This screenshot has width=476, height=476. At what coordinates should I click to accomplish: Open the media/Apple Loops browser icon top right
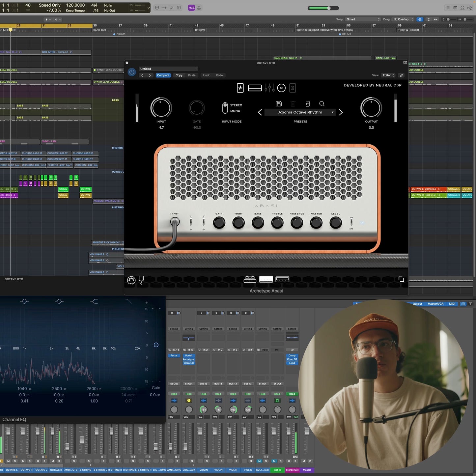469,8
